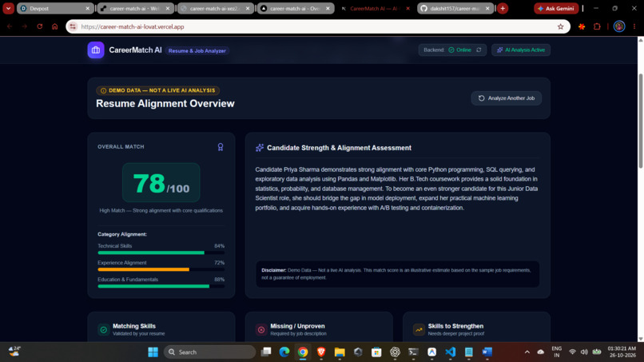Click the 78/100 overall match score
Image resolution: width=644 pixels, height=362 pixels.
click(161, 183)
